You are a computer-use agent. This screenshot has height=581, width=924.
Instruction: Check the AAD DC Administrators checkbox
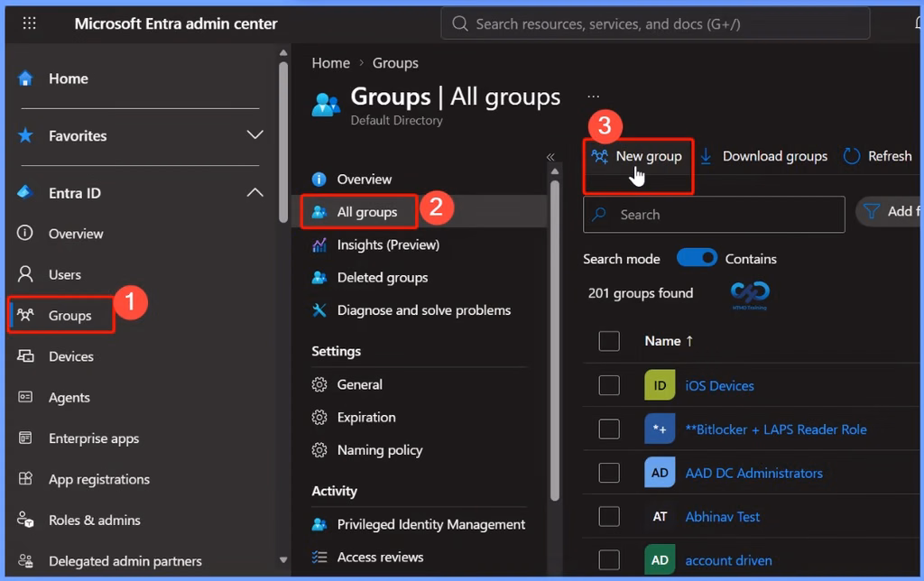[x=609, y=473]
